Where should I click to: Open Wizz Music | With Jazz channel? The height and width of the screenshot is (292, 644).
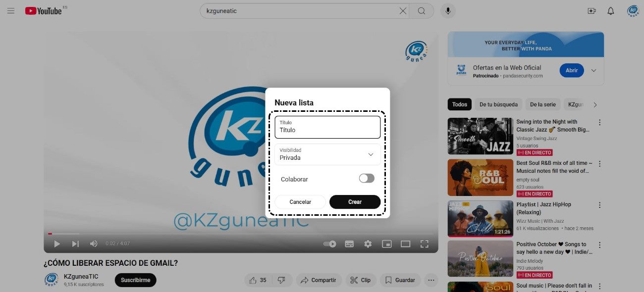541,221
